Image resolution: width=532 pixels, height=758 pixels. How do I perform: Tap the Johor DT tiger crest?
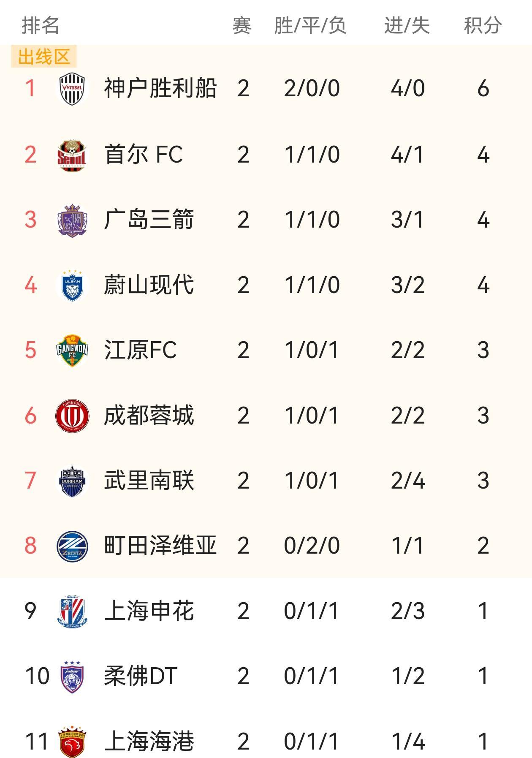click(72, 676)
